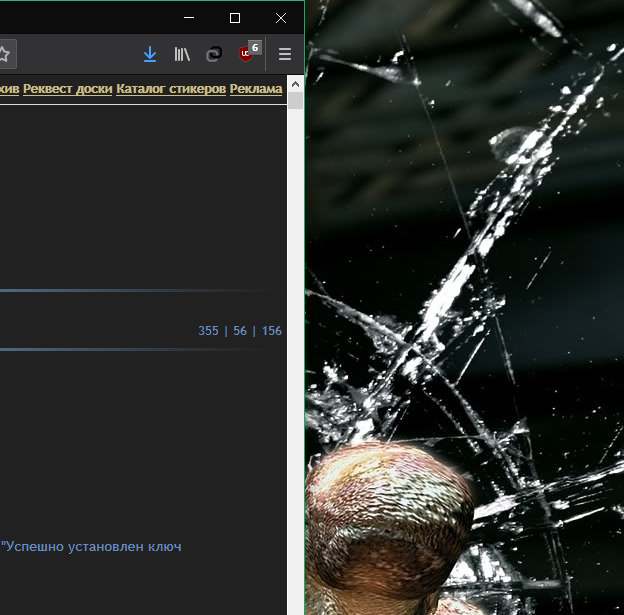The width and height of the screenshot is (624, 615).
Task: Click the 355 counter
Action: pos(208,331)
